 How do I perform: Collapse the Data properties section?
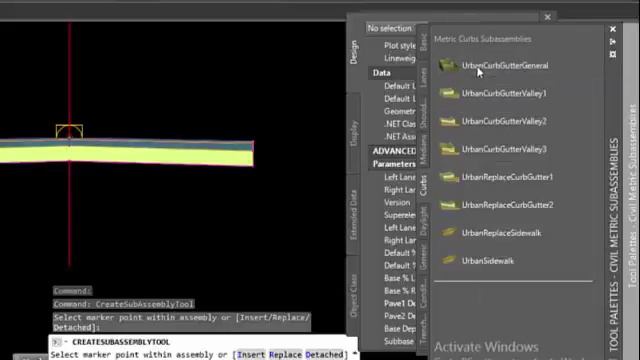(x=392, y=73)
